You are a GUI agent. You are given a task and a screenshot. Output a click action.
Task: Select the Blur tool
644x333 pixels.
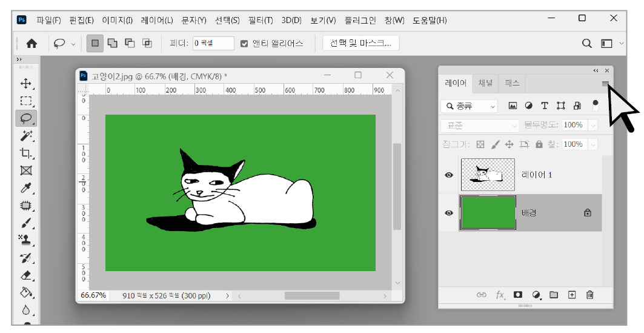(26, 309)
